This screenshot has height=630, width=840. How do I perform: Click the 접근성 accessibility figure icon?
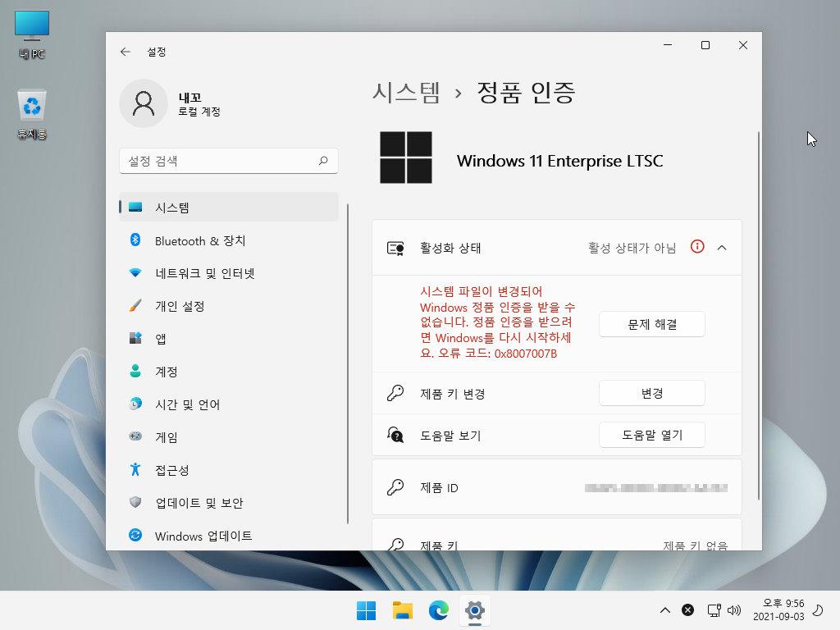pos(135,469)
